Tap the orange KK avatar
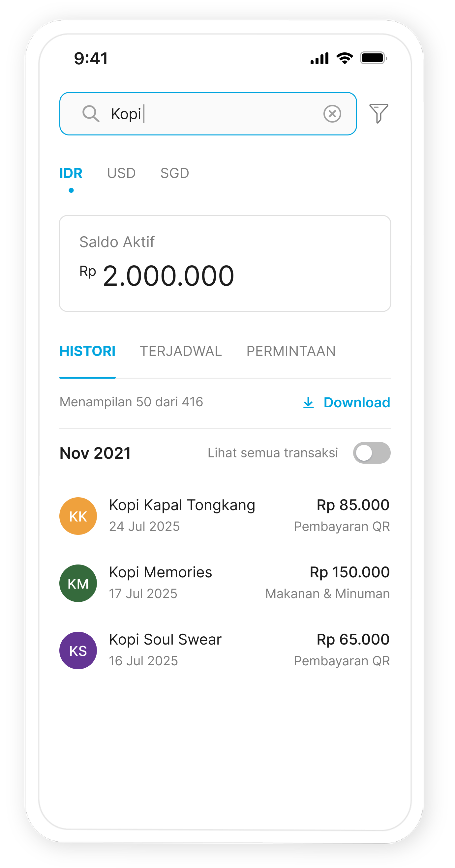This screenshot has width=455, height=868. [78, 516]
